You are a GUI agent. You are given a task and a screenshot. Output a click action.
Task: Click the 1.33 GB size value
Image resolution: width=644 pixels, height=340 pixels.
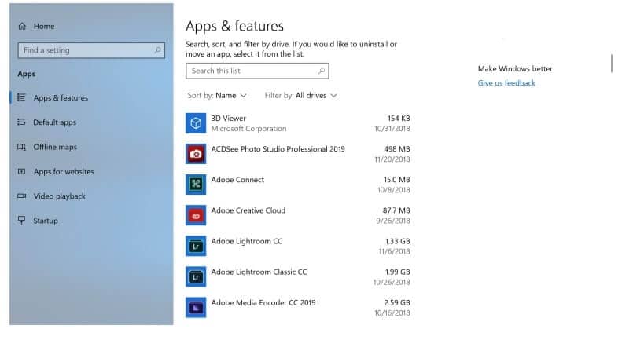coord(398,241)
